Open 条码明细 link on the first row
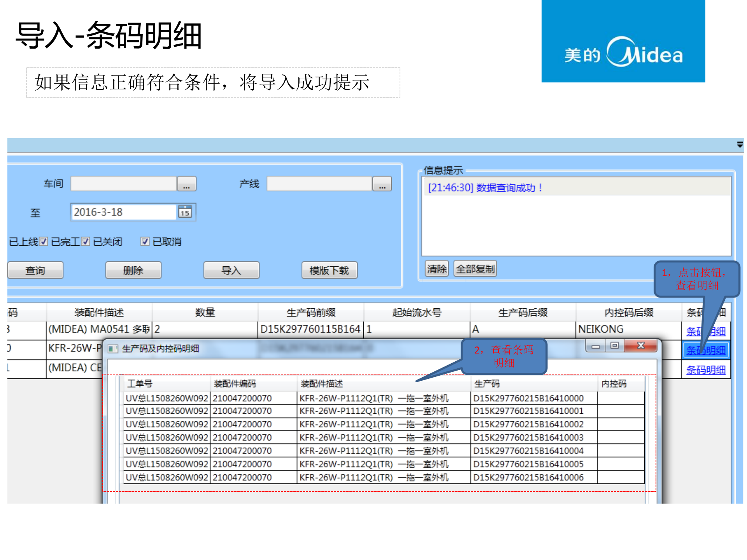 (706, 331)
